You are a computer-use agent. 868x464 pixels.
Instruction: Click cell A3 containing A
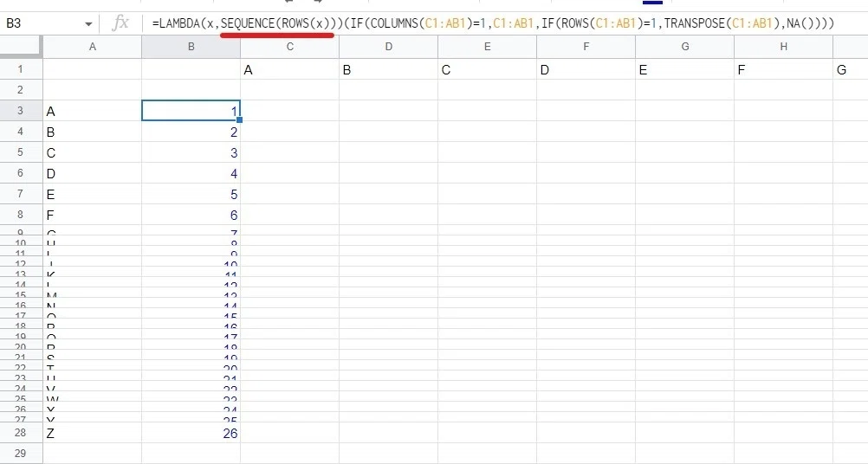coord(93,111)
